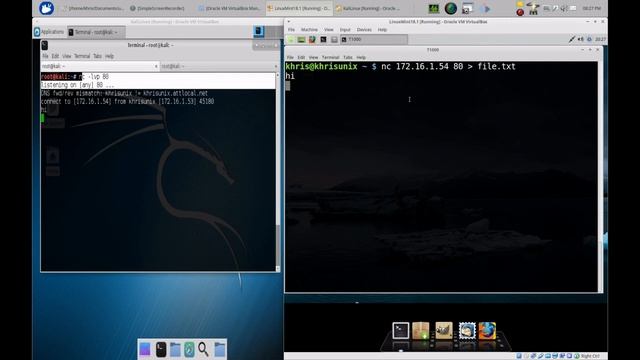Launch Thunderbird mail from Mint dock
Viewport: 640px width, 360px height.
467,331
